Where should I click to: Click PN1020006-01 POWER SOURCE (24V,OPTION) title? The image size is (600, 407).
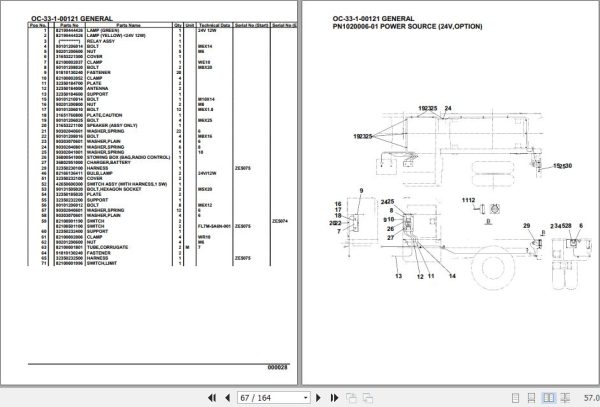point(407,26)
